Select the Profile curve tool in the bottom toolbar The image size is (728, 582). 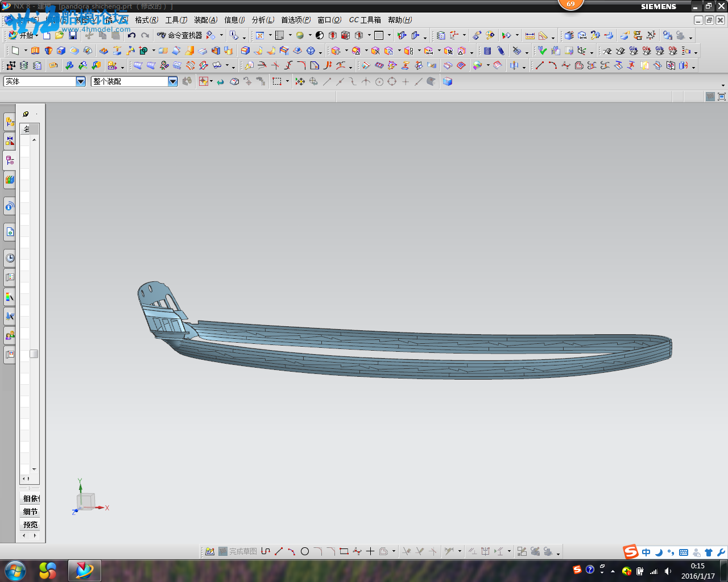[x=266, y=551]
